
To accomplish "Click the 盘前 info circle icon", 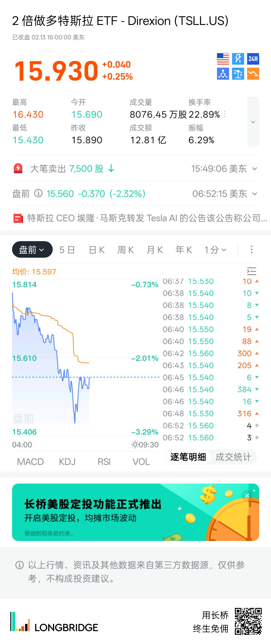I will [38, 193].
